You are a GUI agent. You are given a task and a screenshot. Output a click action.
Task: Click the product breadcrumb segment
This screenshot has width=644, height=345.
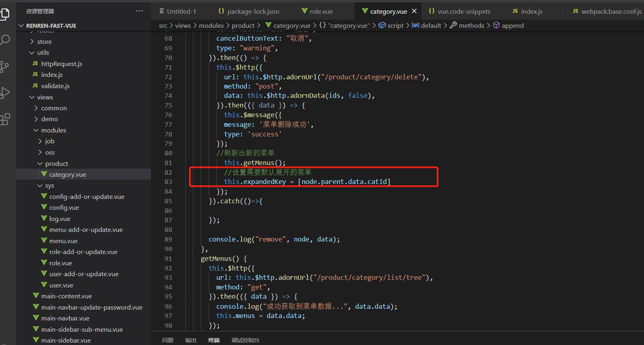[x=243, y=25]
